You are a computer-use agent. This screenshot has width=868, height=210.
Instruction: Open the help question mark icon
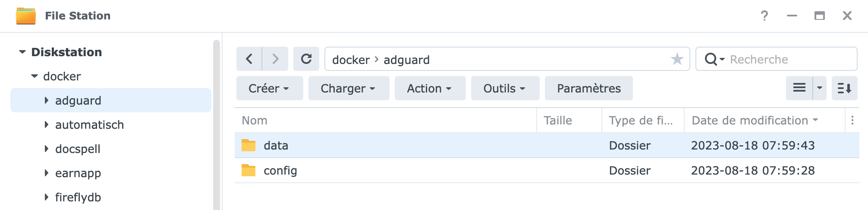pos(764,16)
